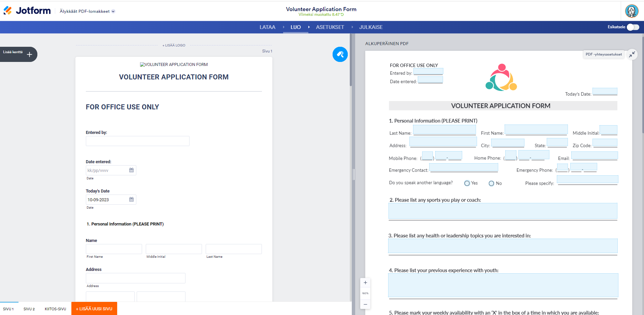This screenshot has height=315, width=644.
Task: Open the user avatar menu
Action: [x=632, y=11]
